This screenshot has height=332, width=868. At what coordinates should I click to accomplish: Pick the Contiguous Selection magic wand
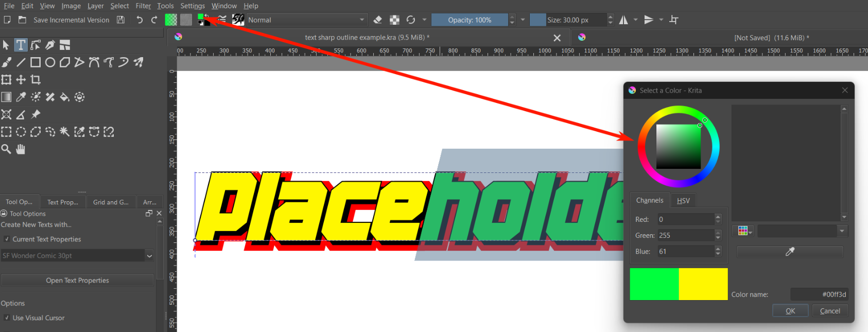64,132
